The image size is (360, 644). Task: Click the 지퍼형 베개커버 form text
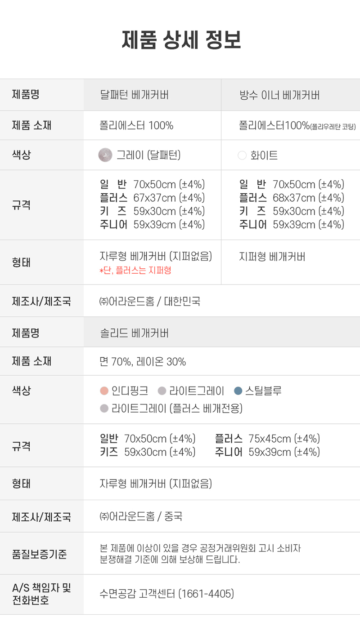click(x=272, y=257)
